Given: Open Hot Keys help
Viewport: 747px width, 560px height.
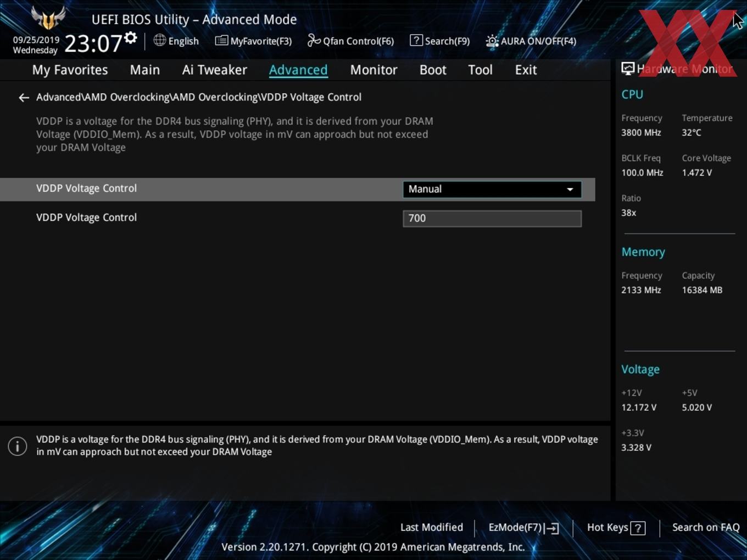Looking at the screenshot, I should click(607, 527).
